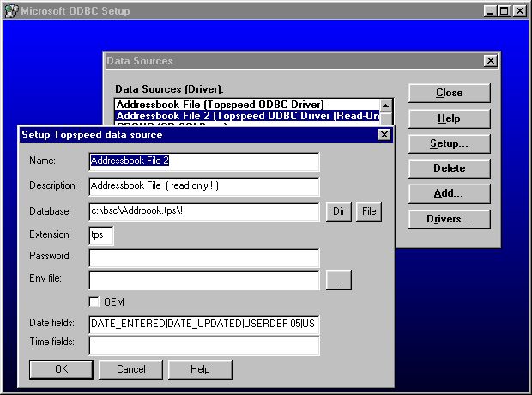Image resolution: width=532 pixels, height=395 pixels.
Task: Delete the selected data source
Action: click(450, 168)
